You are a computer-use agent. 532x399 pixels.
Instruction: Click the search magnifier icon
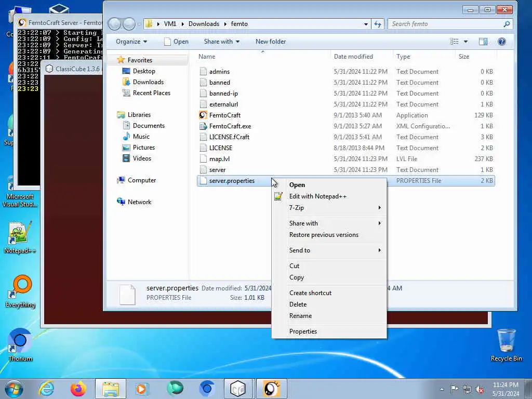tap(507, 24)
